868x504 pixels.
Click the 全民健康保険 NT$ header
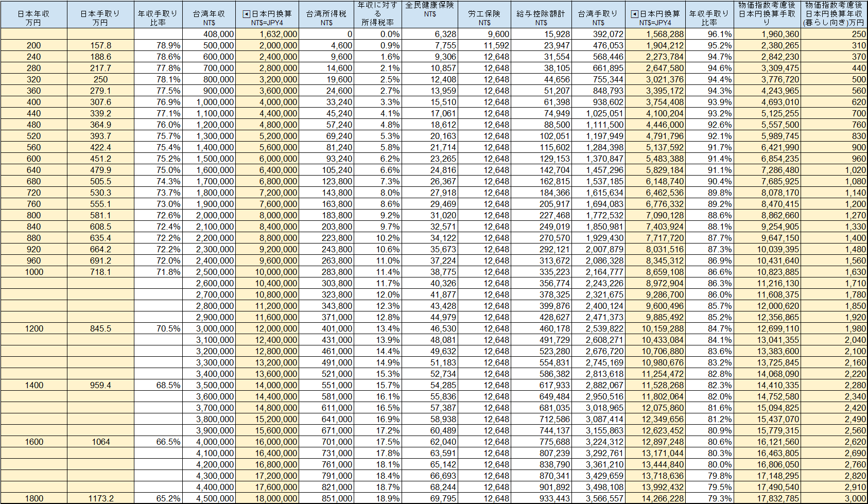click(430, 14)
